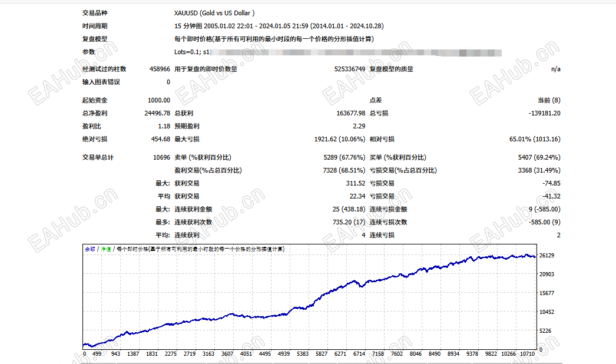
Task: Click the 净值 equity legend label in chart
Action: point(106,249)
